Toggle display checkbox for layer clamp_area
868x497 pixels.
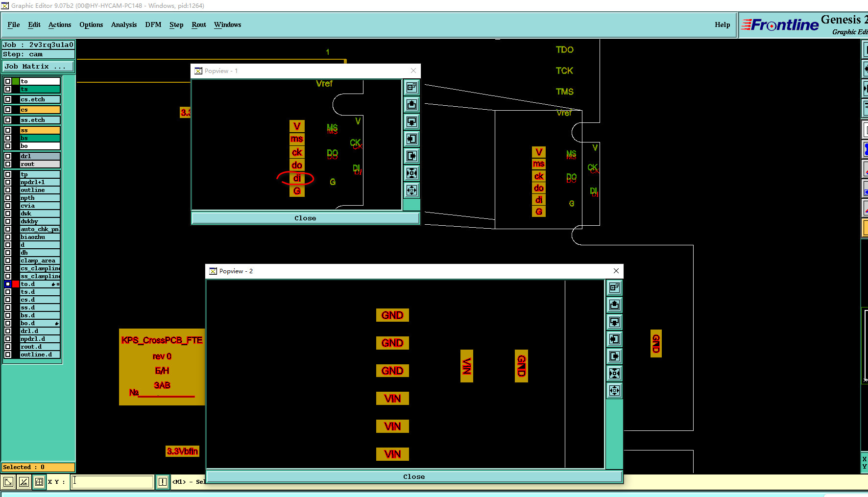pyautogui.click(x=8, y=260)
